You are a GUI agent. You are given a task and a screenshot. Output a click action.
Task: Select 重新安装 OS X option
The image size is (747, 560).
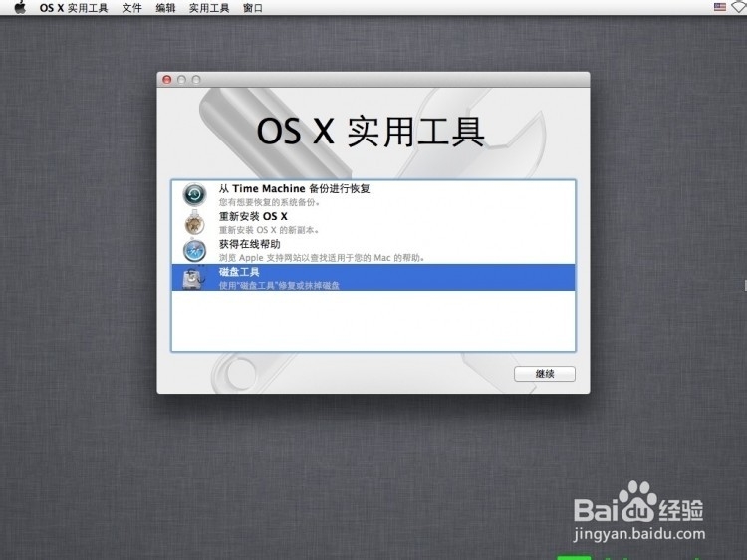253,216
